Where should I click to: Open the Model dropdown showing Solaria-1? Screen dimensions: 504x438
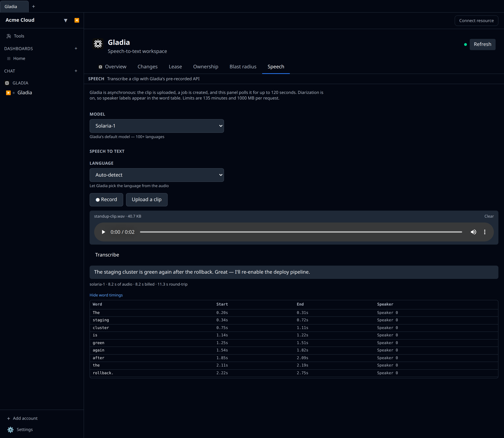[x=156, y=126]
